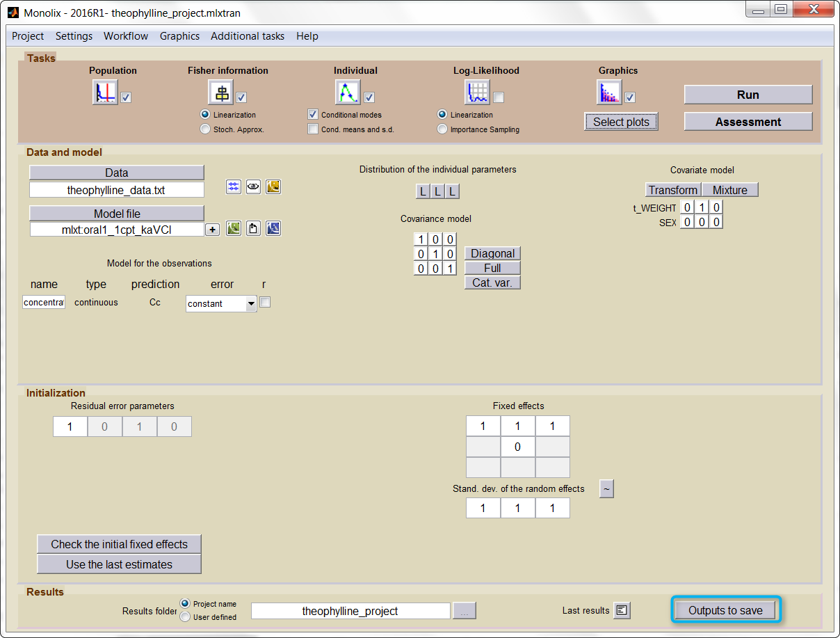Toggle the Fisher information task checkbox
The width and height of the screenshot is (840, 638).
coord(241,97)
